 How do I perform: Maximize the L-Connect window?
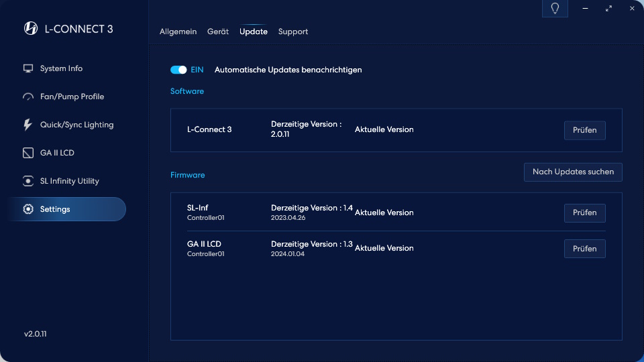pos(608,9)
